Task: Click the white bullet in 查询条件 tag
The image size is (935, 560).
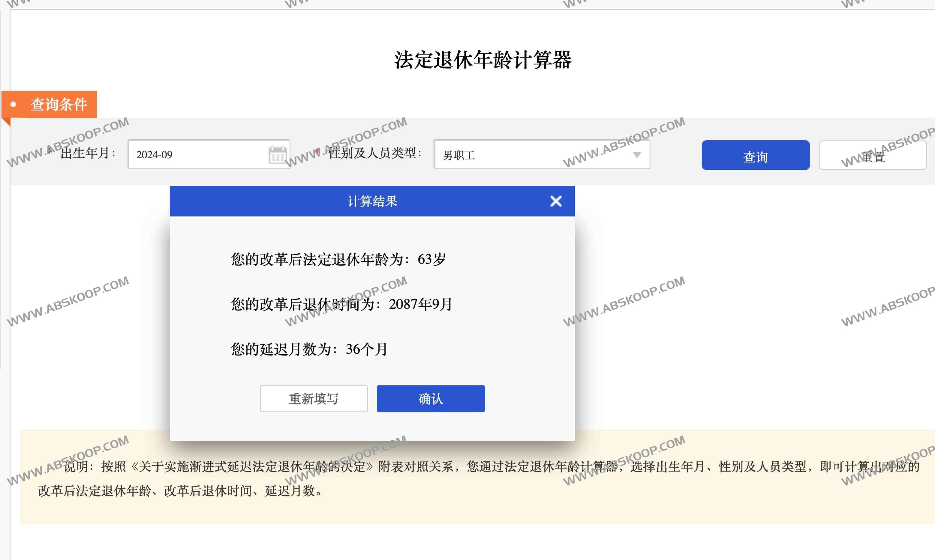Action: (14, 105)
